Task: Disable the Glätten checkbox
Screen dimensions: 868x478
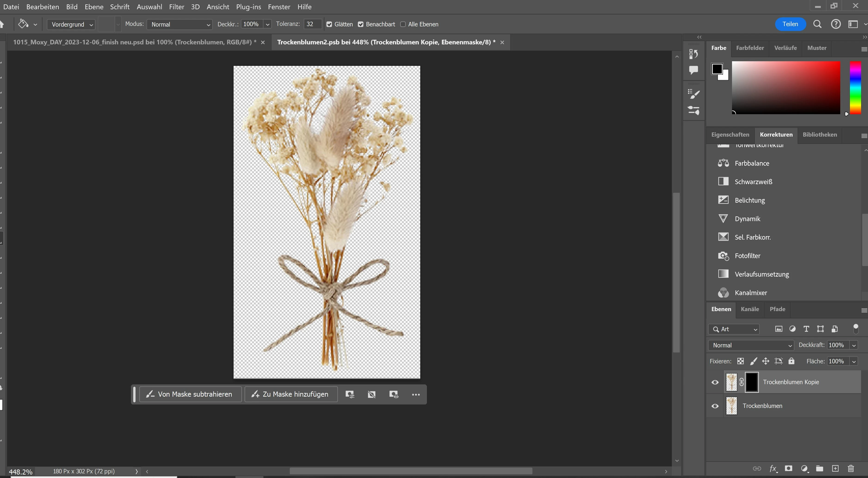Action: tap(329, 24)
